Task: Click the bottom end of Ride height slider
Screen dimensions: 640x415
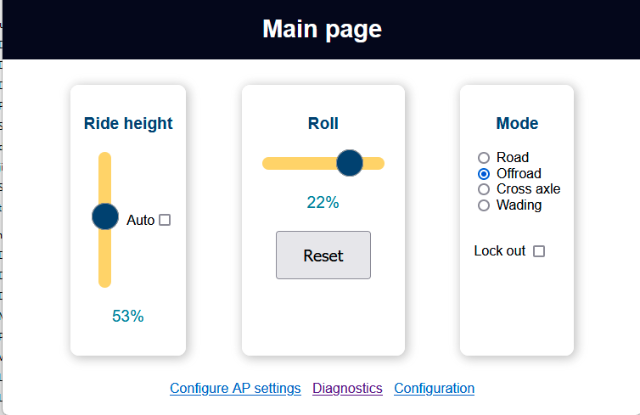Action: 105,280
